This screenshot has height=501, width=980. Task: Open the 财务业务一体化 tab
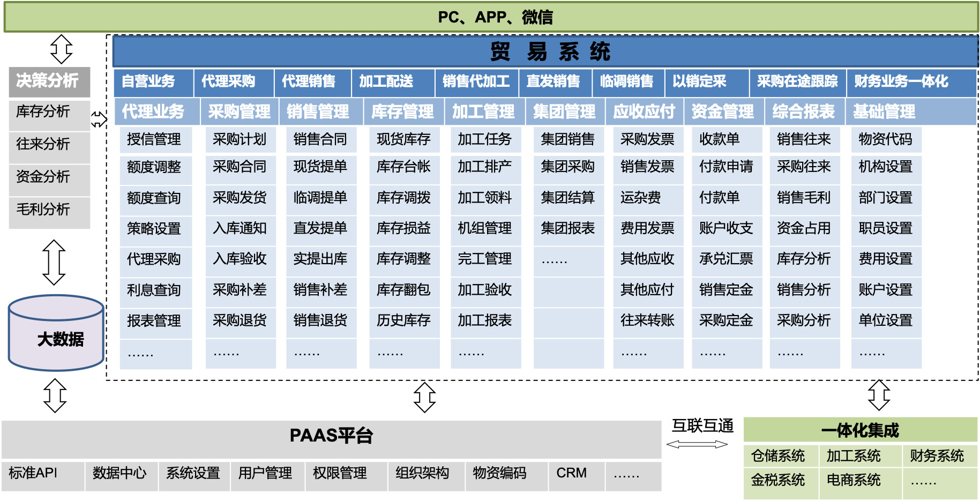tap(901, 81)
